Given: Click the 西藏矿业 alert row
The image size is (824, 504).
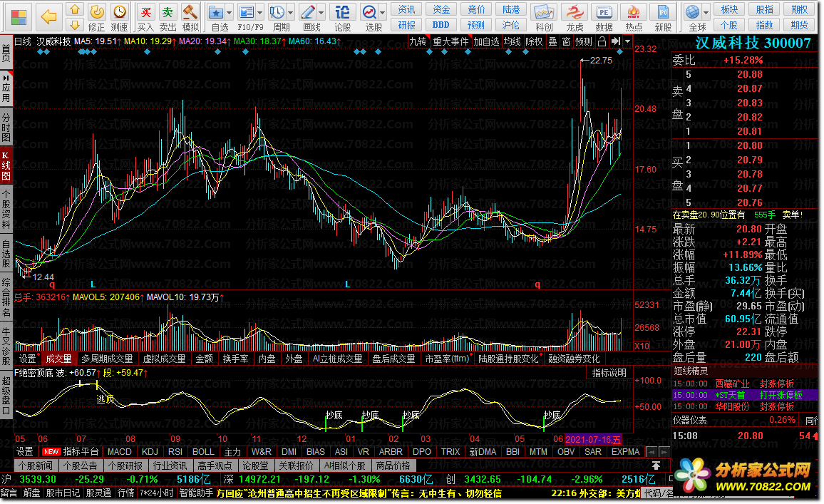Looking at the screenshot, I should (745, 384).
